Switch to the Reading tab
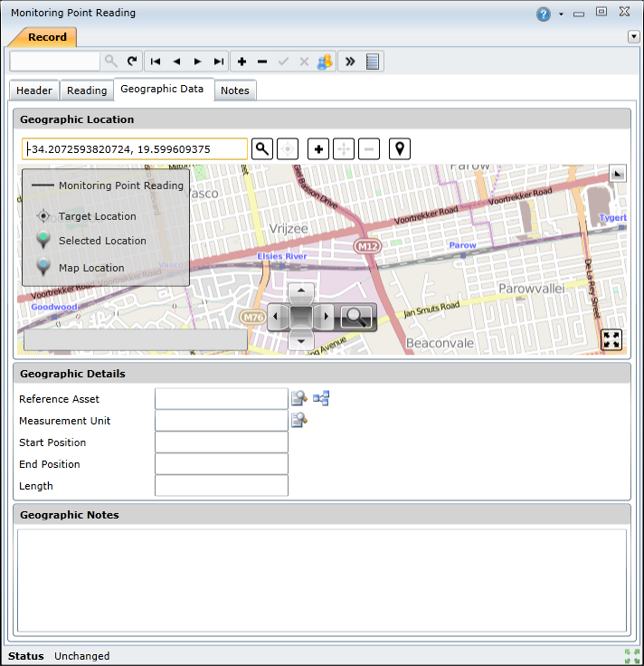This screenshot has width=644, height=666. [x=87, y=90]
